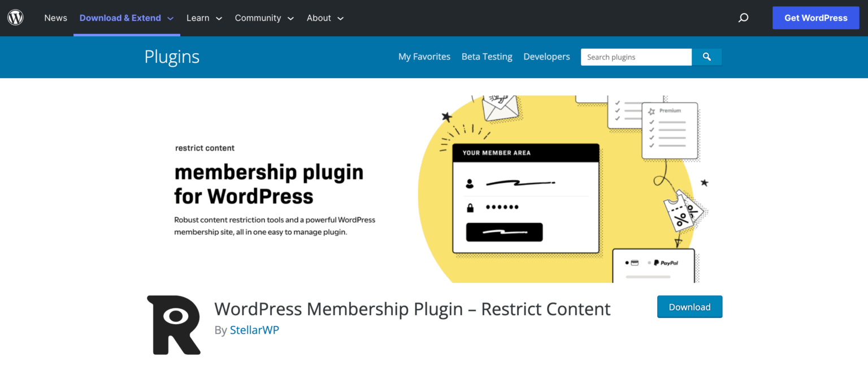This screenshot has width=868, height=370.
Task: Expand the Download & Extend menu
Action: 120,18
